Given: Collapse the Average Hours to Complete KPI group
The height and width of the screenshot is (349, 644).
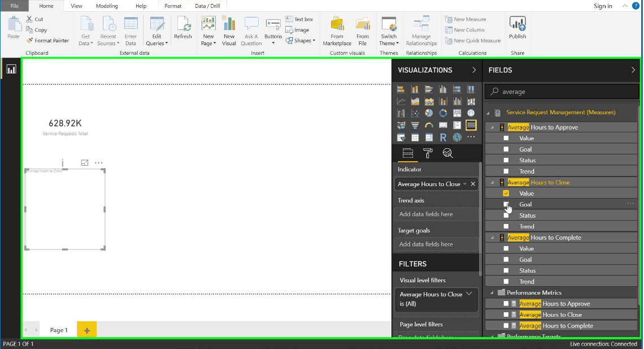Looking at the screenshot, I should pos(492,238).
